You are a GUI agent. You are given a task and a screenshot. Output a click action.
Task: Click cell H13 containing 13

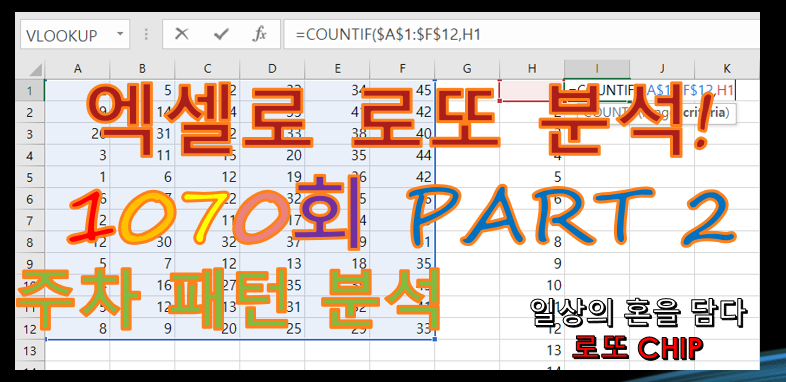pos(532,350)
